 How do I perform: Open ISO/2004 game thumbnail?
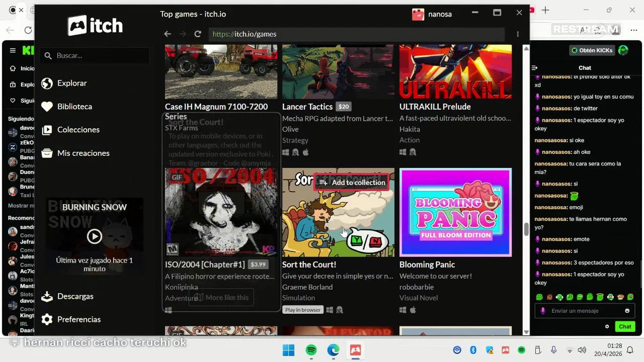[x=221, y=212]
